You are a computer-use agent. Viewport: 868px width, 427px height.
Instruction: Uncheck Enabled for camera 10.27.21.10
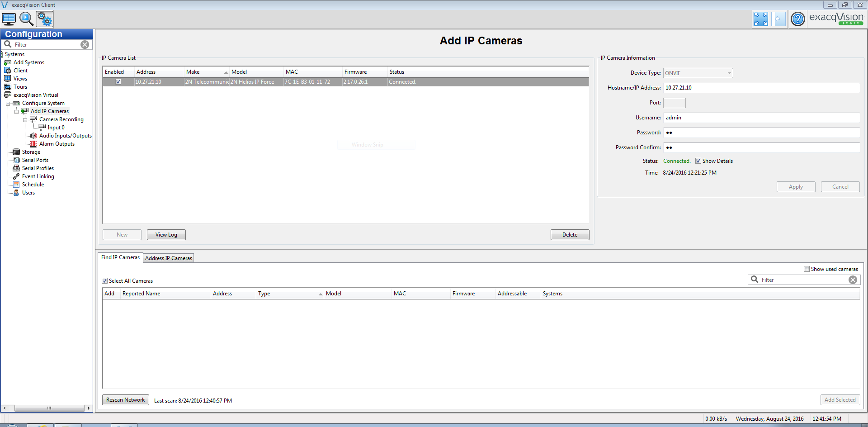click(118, 82)
